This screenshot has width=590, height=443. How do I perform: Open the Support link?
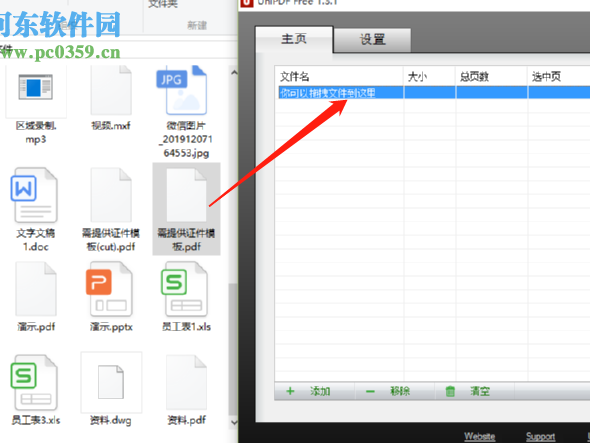coord(540,436)
